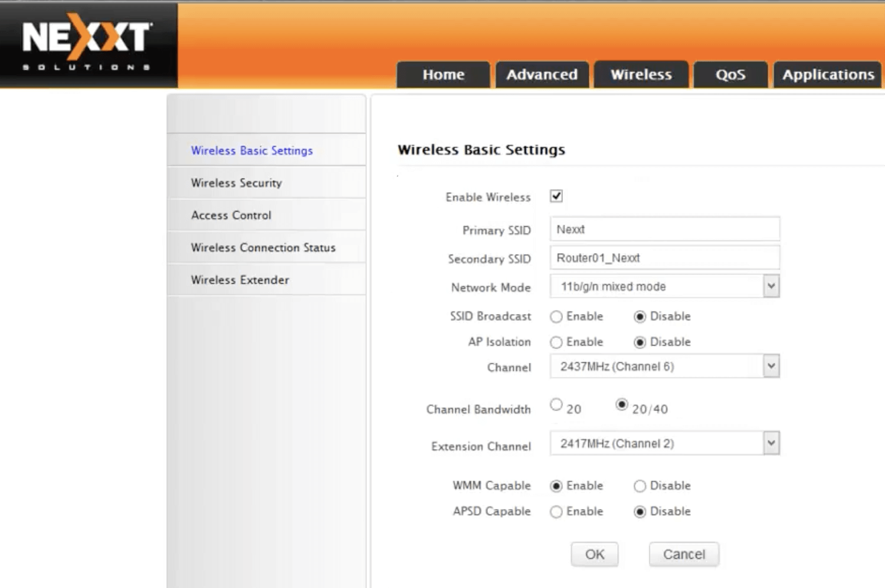This screenshot has width=885, height=588.
Task: Choose 20 channel bandwidth option
Action: (x=556, y=405)
